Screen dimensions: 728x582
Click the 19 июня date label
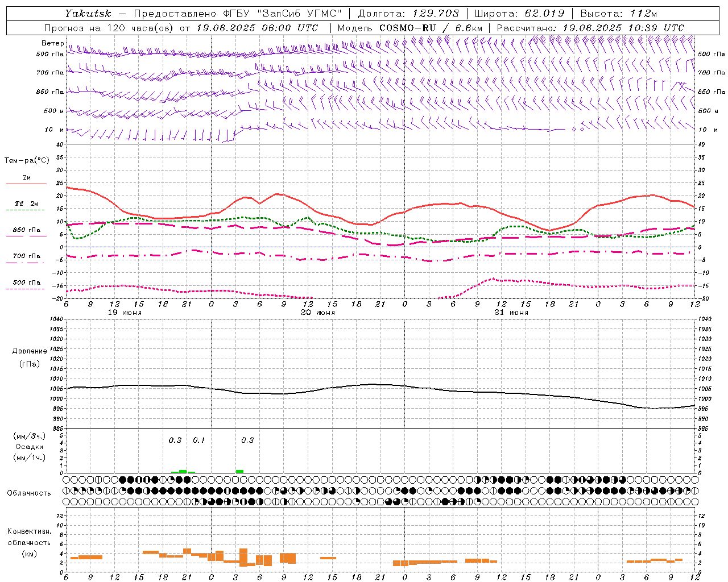125,313
